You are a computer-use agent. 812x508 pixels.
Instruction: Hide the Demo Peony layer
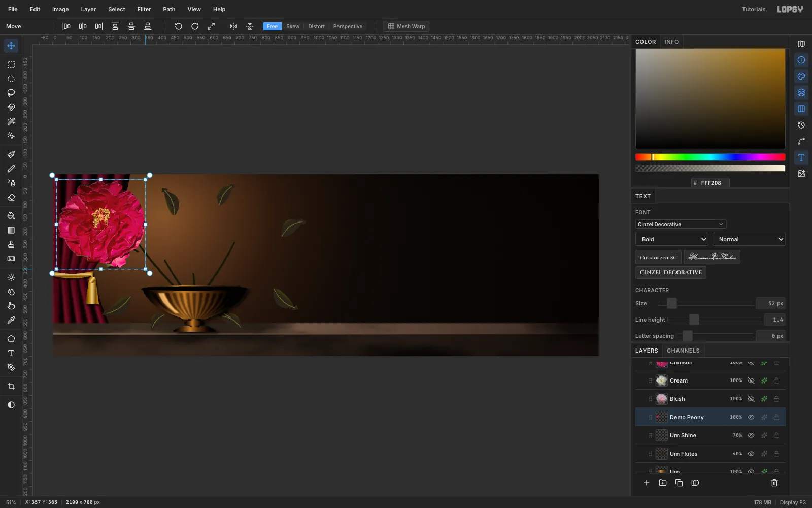pyautogui.click(x=751, y=417)
